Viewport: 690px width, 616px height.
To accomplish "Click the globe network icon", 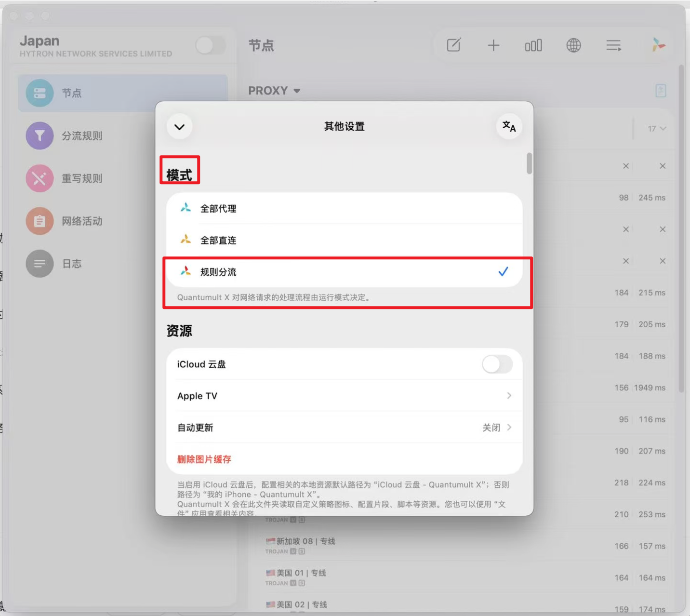I will (573, 45).
